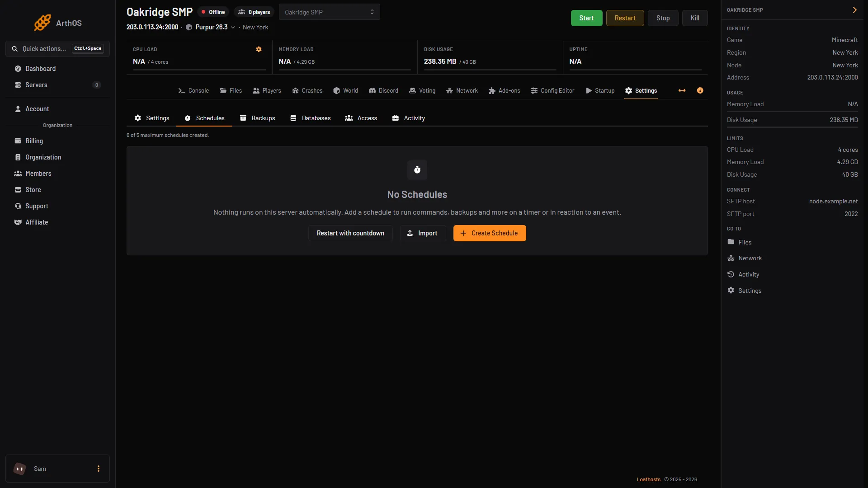Collapse the Oakridge SMP details side panel
The height and width of the screenshot is (488, 868).
[x=854, y=10]
